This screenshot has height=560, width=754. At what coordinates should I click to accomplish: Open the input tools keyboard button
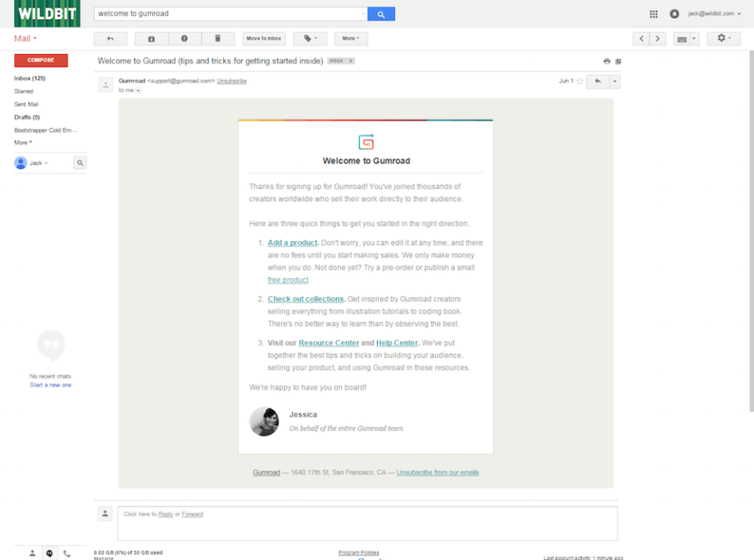point(682,39)
